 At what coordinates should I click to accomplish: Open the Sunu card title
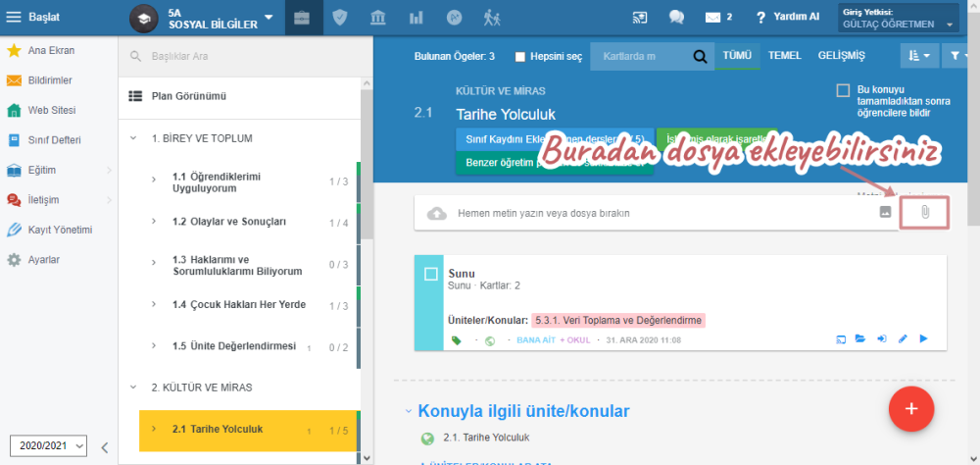point(462,274)
